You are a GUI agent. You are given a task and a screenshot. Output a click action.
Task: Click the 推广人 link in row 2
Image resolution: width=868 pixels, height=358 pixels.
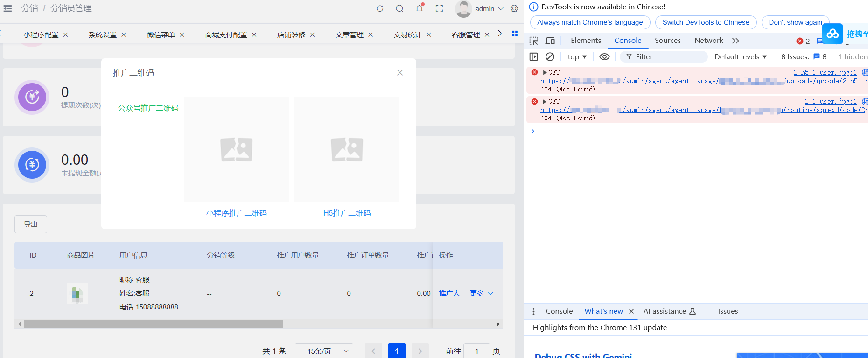[x=449, y=293]
